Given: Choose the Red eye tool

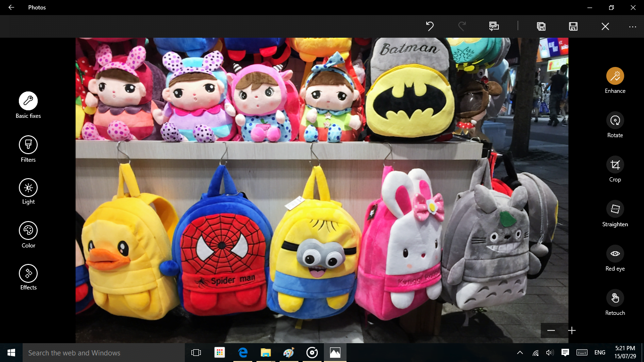Looking at the screenshot, I should [x=615, y=254].
